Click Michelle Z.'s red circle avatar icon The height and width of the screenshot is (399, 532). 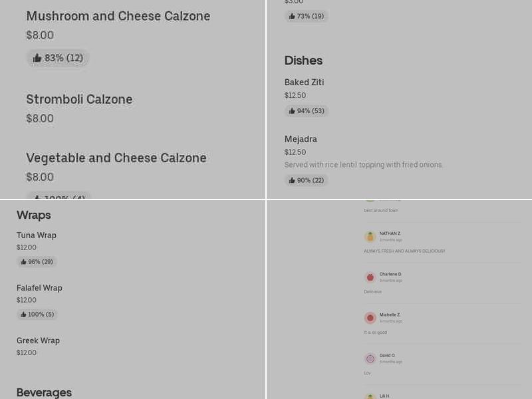[370, 318]
